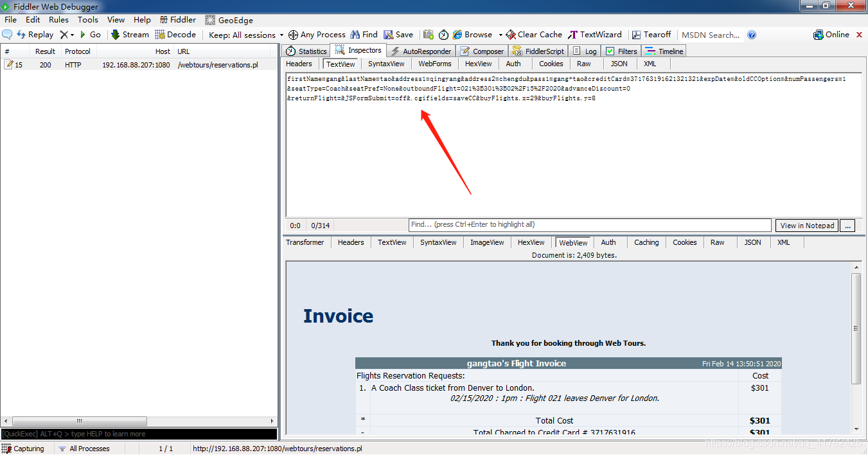Click the Fiddler menu item
The width and height of the screenshot is (868, 455).
[178, 20]
